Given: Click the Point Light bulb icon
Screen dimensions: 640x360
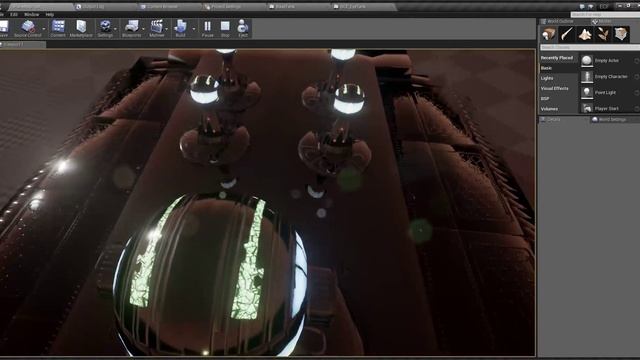Looking at the screenshot, I should tap(587, 92).
